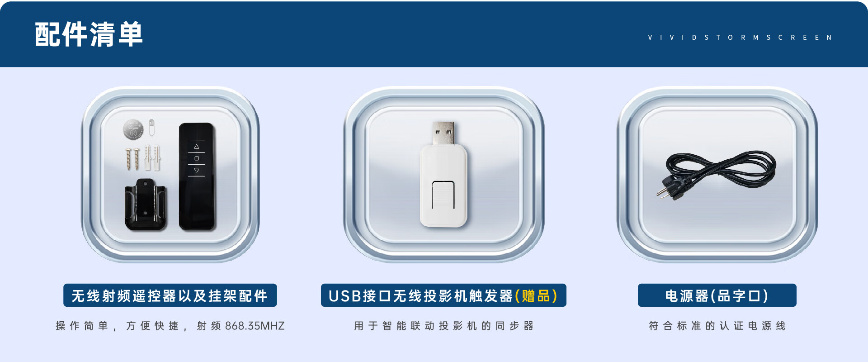Click the VIVIDSTORMSCREEN brand text
The height and width of the screenshot is (362, 868).
pyautogui.click(x=740, y=38)
